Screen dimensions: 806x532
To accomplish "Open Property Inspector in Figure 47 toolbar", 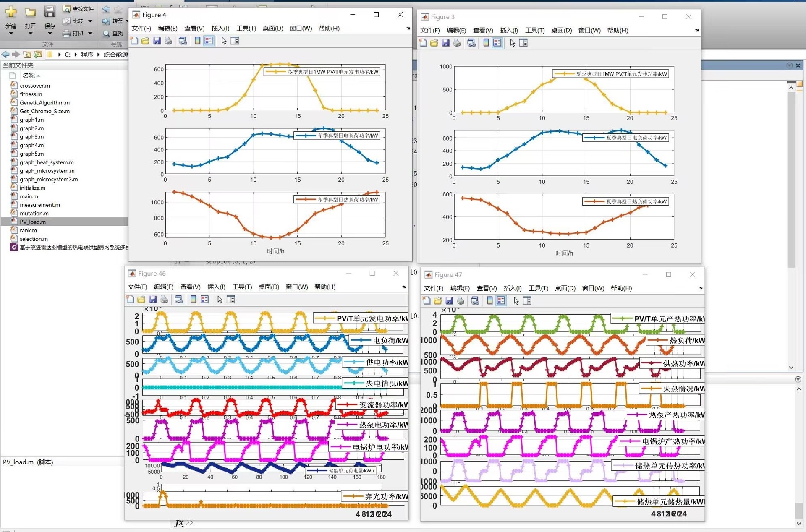I will (x=527, y=301).
